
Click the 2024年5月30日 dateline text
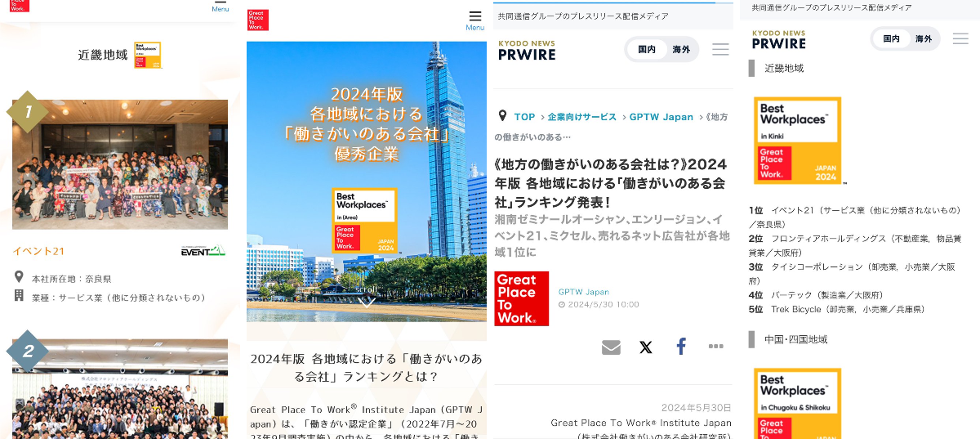[697, 408]
